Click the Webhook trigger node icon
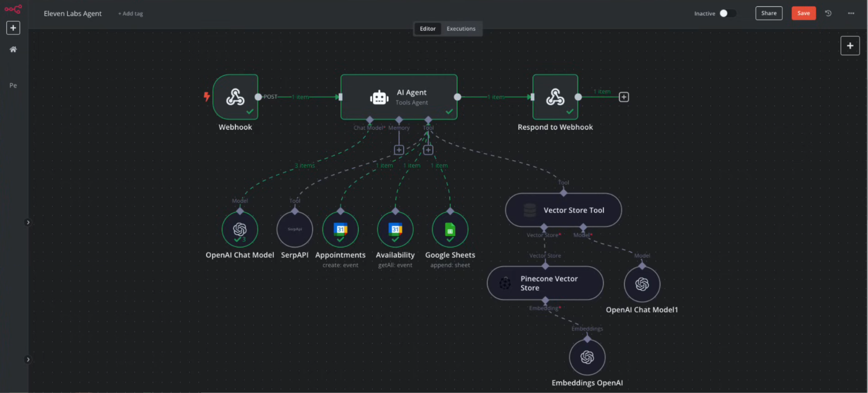The height and width of the screenshot is (393, 868). click(x=235, y=97)
